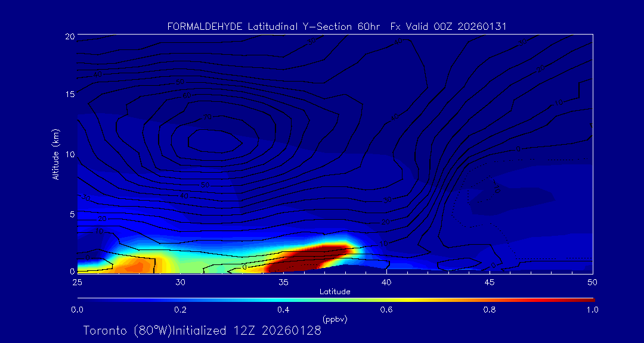This screenshot has height=343, width=644.
Task: Click the 1.0 label on the color bar
Action: click(592, 310)
